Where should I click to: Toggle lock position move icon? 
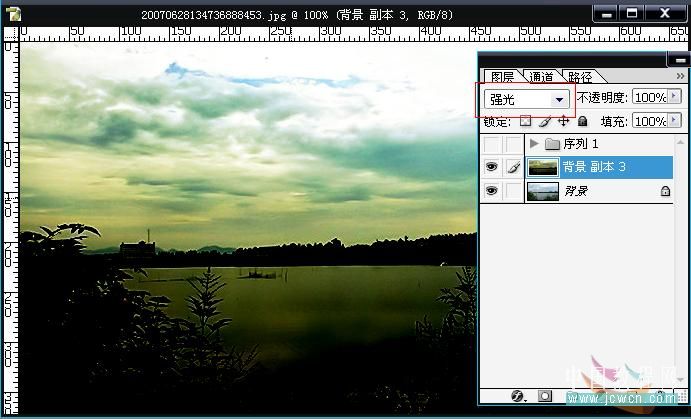point(564,121)
